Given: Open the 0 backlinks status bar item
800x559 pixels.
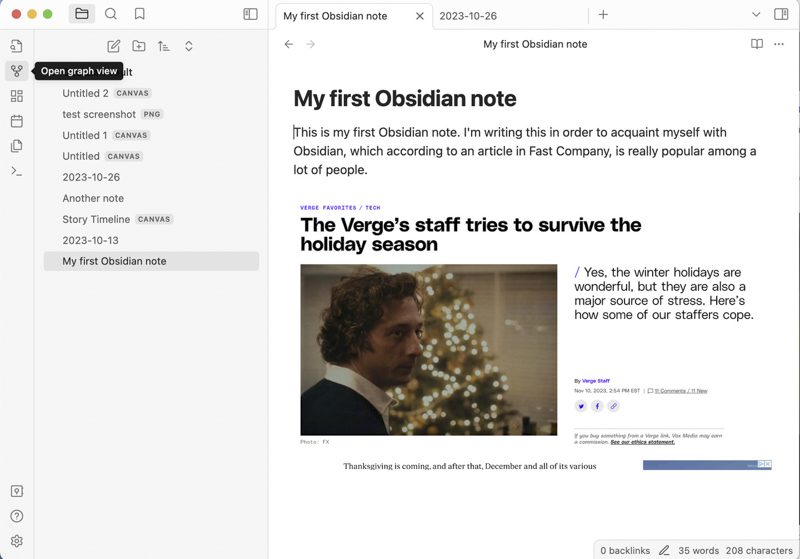Looking at the screenshot, I should (x=625, y=550).
